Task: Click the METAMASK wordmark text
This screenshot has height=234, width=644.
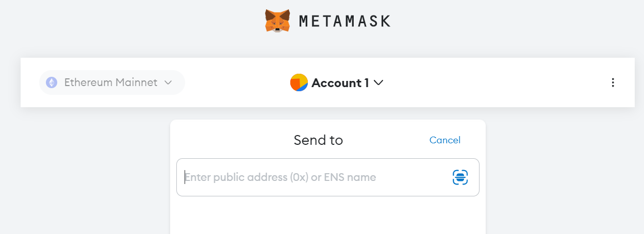Action: click(x=344, y=21)
